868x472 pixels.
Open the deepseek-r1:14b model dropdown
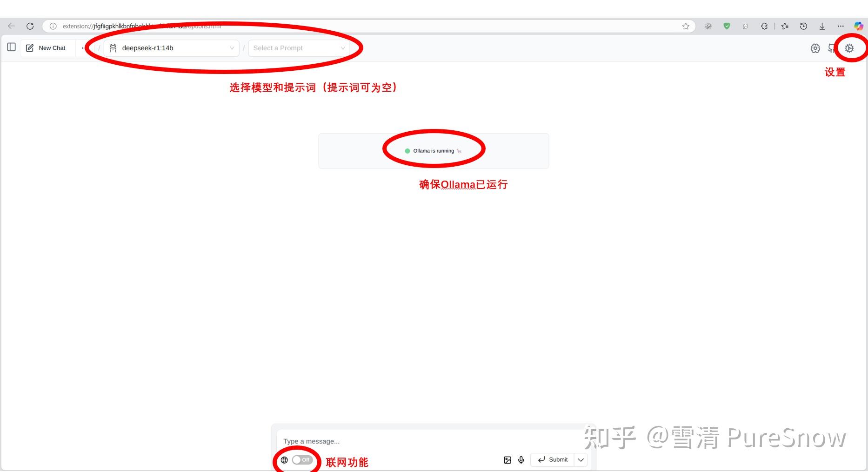coord(171,48)
